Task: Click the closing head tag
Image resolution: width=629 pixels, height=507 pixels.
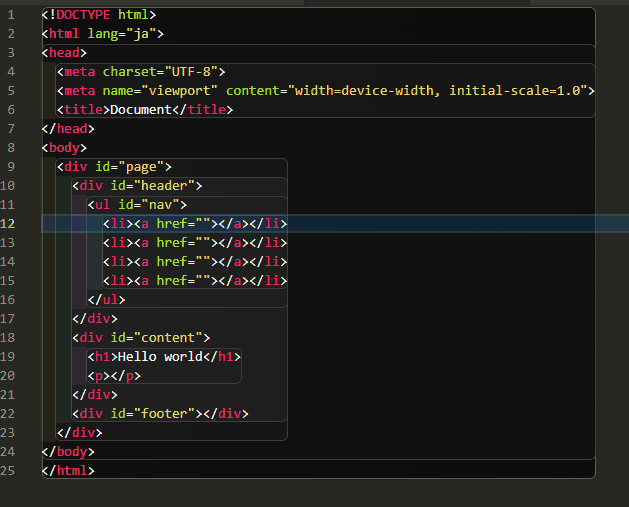Action: pyautogui.click(x=68, y=129)
